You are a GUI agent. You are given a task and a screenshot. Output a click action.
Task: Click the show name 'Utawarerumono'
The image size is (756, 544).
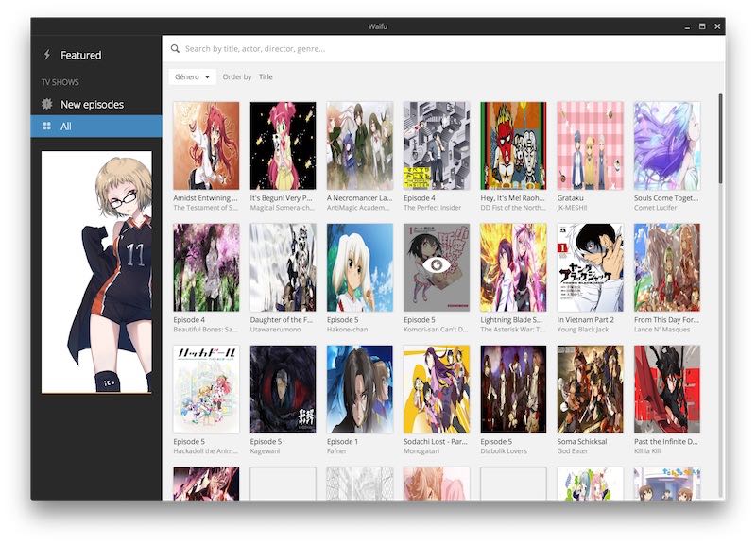coord(275,330)
